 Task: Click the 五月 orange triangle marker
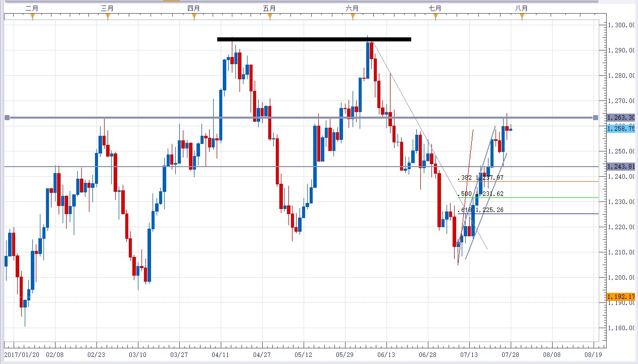(x=270, y=17)
